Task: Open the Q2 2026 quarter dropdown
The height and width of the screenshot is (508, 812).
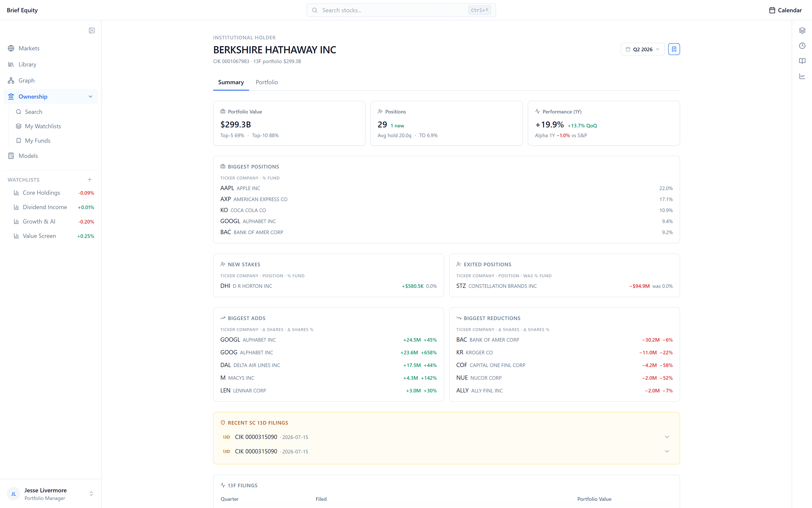Action: tap(643, 49)
